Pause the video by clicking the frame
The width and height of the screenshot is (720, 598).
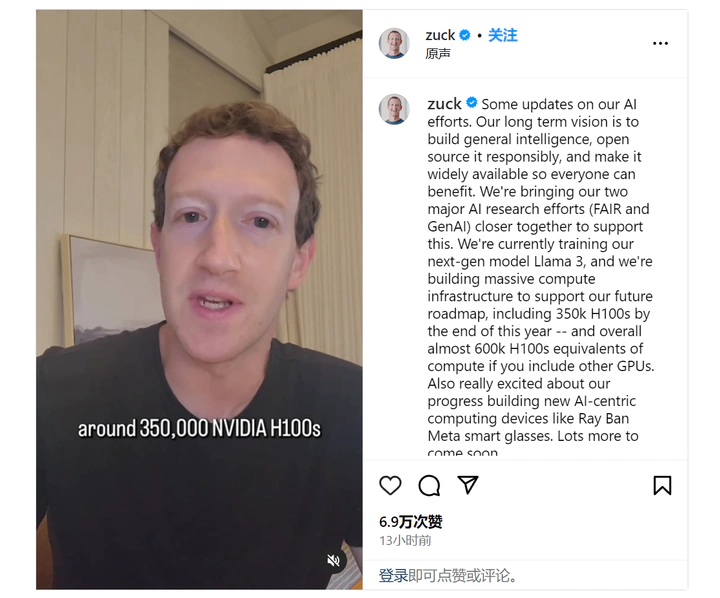[199, 299]
